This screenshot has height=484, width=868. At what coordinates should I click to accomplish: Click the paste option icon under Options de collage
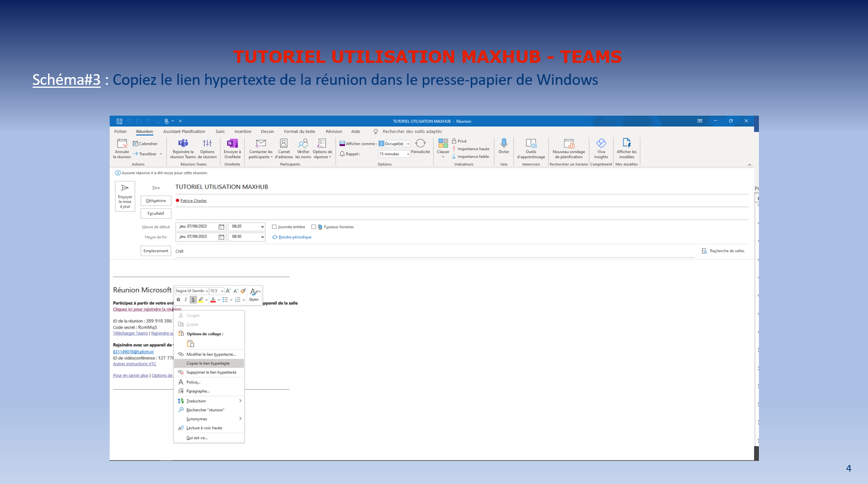point(190,343)
